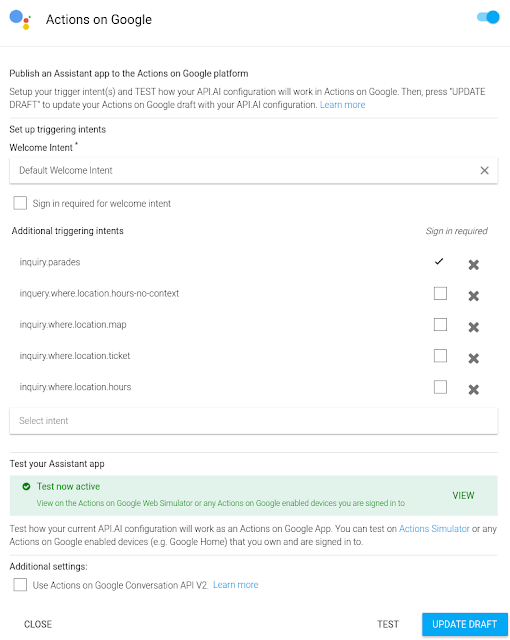The height and width of the screenshot is (640, 510).
Task: Remove the inquiry.parades intent
Action: (473, 265)
